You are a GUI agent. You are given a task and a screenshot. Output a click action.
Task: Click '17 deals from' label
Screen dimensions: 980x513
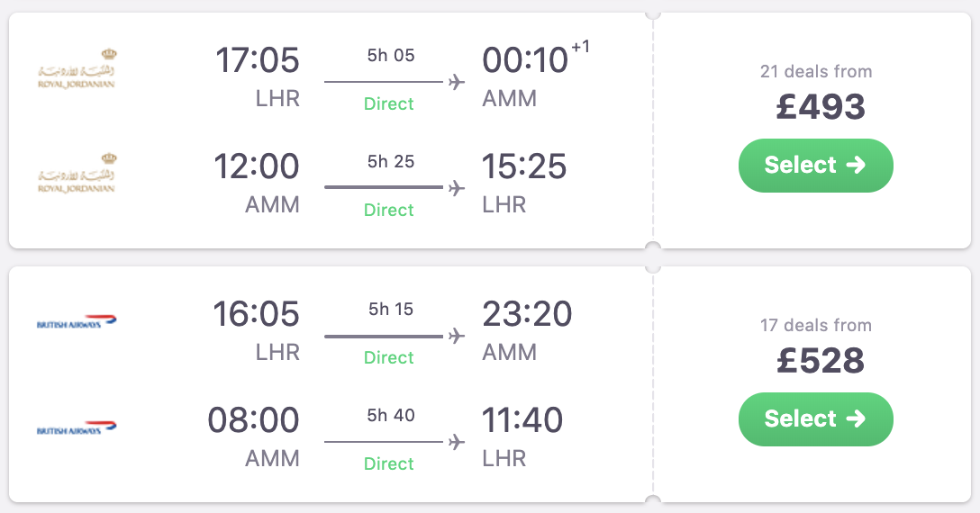816,326
